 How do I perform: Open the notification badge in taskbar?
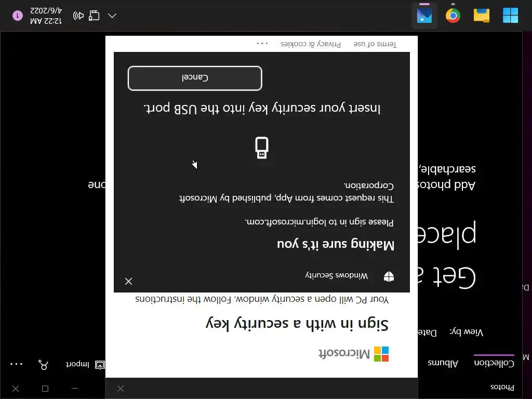18,16
